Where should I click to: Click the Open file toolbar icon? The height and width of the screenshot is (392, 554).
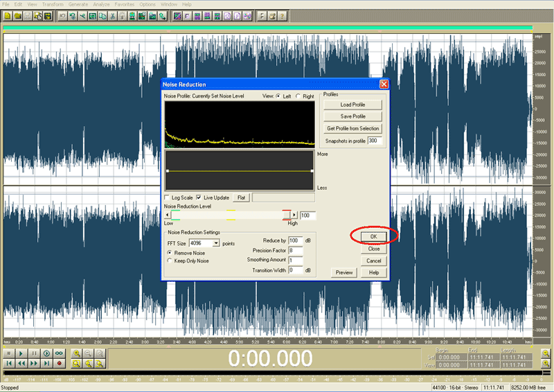tap(17, 15)
